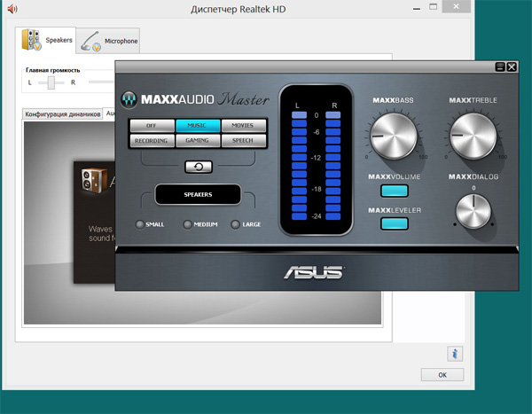
Task: Click the speaker icon in title bar
Action: point(12,9)
